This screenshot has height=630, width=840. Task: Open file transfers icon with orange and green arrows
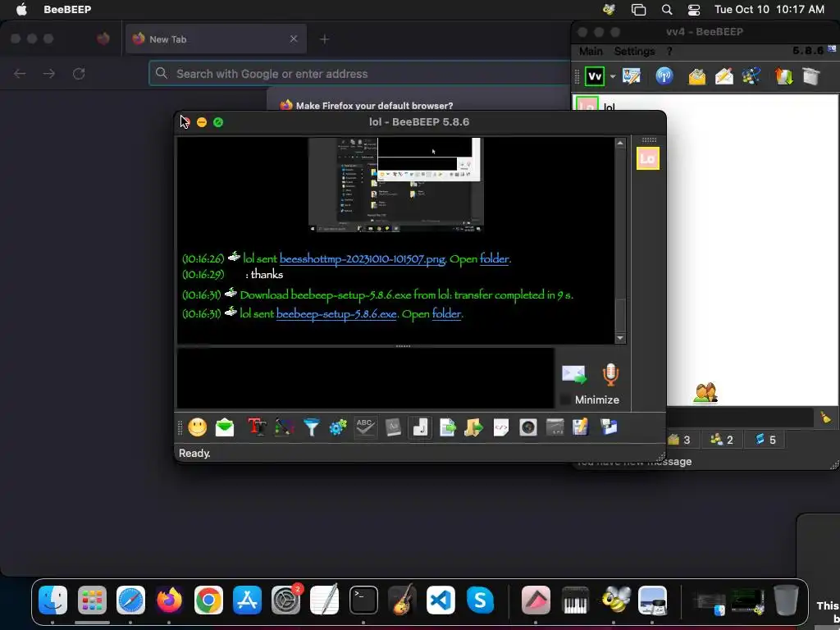pos(783,76)
